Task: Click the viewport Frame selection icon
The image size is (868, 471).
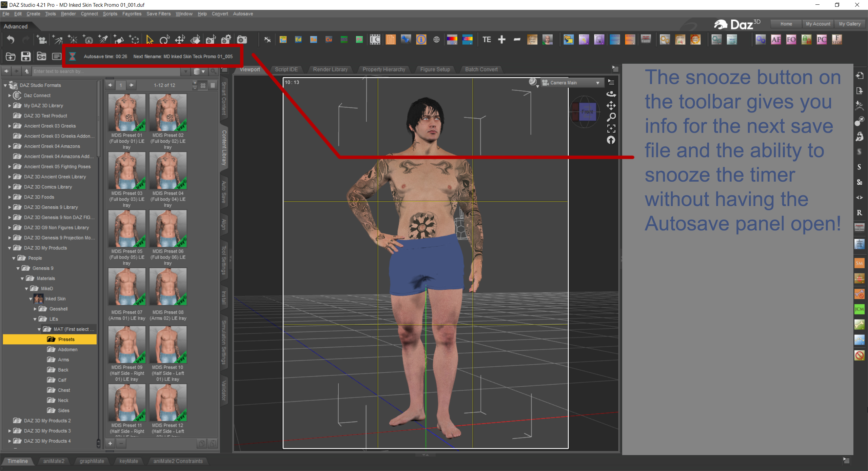Action: pyautogui.click(x=611, y=128)
